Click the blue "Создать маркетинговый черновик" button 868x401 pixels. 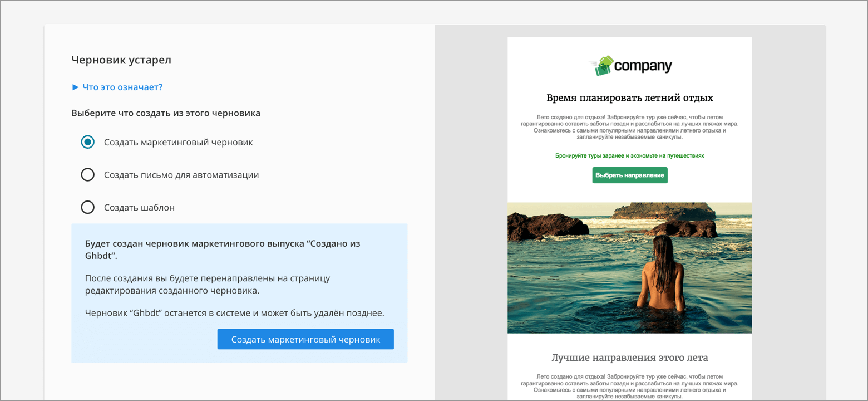305,339
